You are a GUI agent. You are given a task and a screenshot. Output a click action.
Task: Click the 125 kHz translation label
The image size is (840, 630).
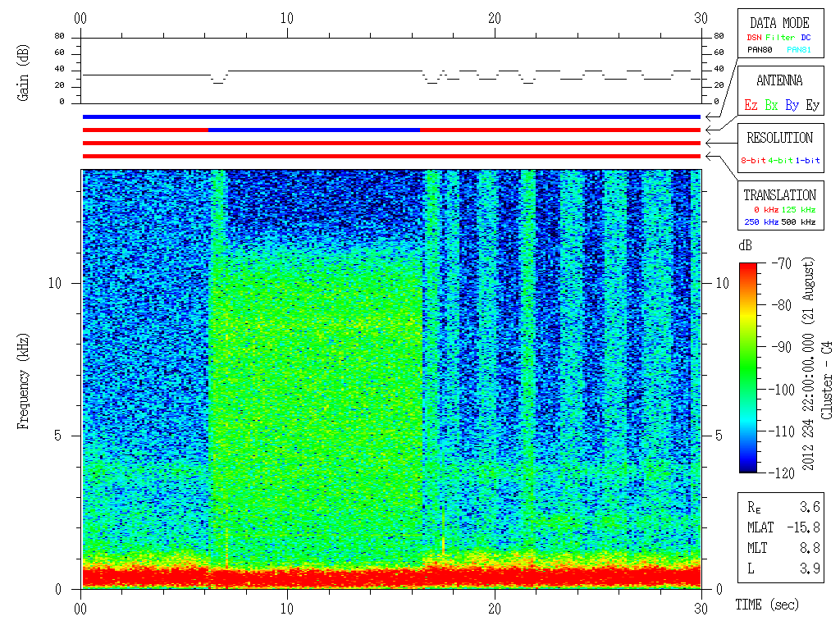coord(798,209)
